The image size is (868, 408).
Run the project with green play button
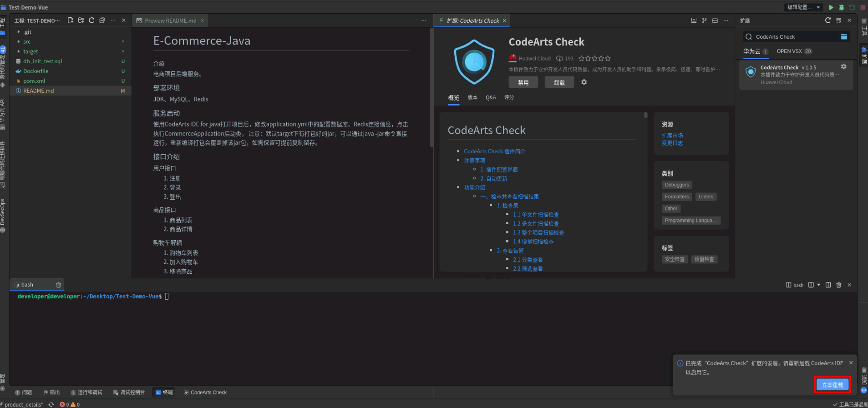coord(831,7)
